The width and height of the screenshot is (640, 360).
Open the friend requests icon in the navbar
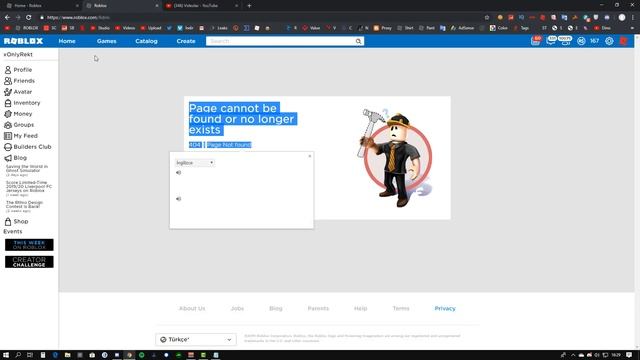565,40
